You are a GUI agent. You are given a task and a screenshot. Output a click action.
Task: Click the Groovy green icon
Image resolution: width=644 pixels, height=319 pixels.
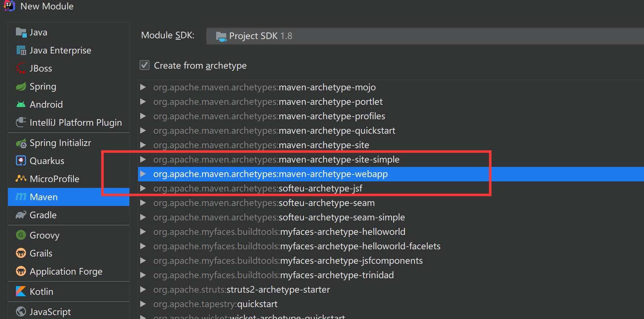click(x=21, y=235)
